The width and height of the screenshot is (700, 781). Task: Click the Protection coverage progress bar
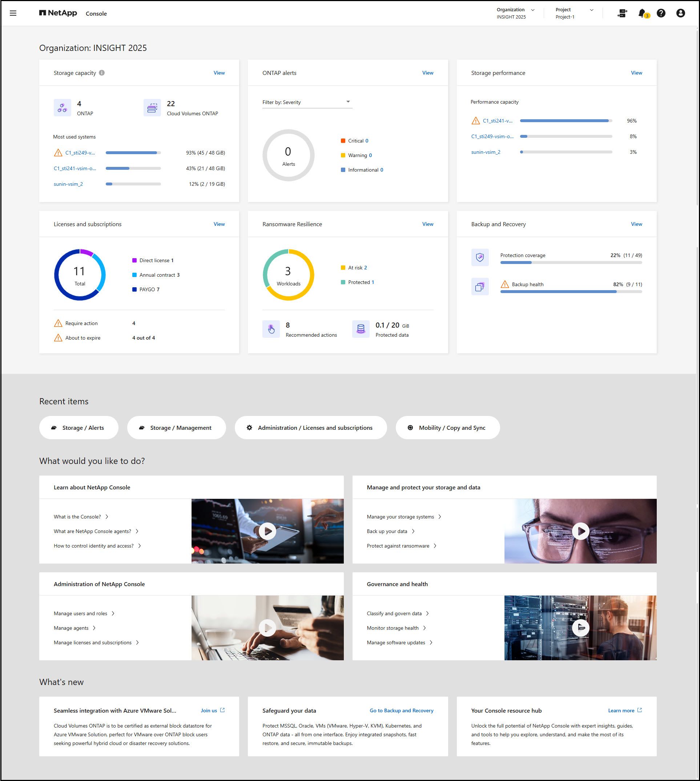tap(570, 263)
